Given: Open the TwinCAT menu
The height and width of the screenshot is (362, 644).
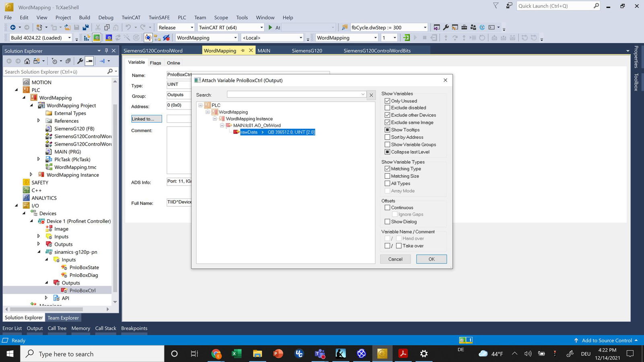Looking at the screenshot, I should [131, 18].
